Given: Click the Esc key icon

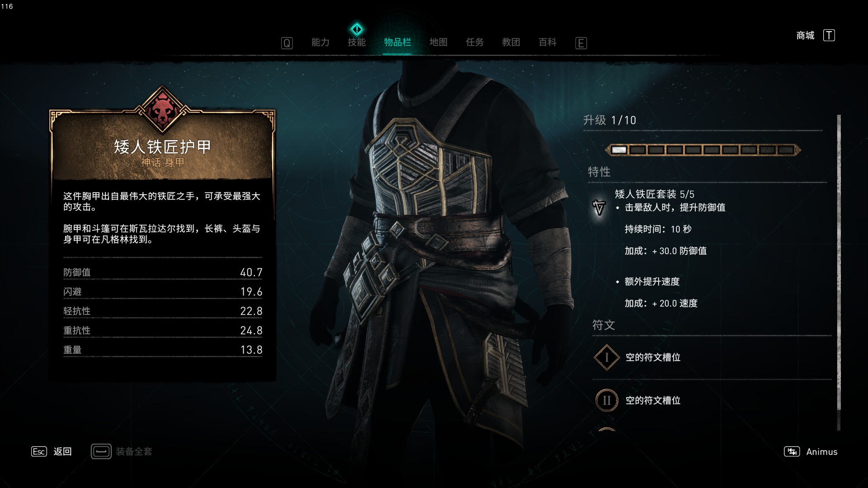Looking at the screenshot, I should [39, 451].
